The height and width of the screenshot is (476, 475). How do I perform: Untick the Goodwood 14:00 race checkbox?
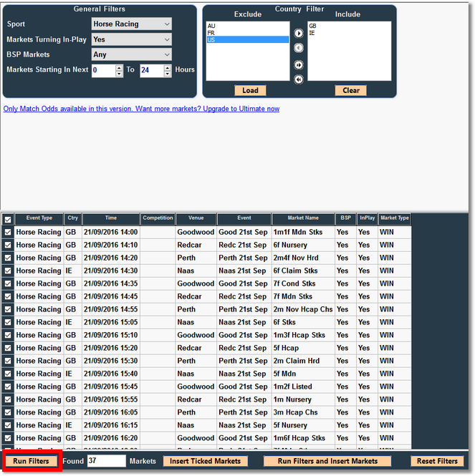pos(7,232)
